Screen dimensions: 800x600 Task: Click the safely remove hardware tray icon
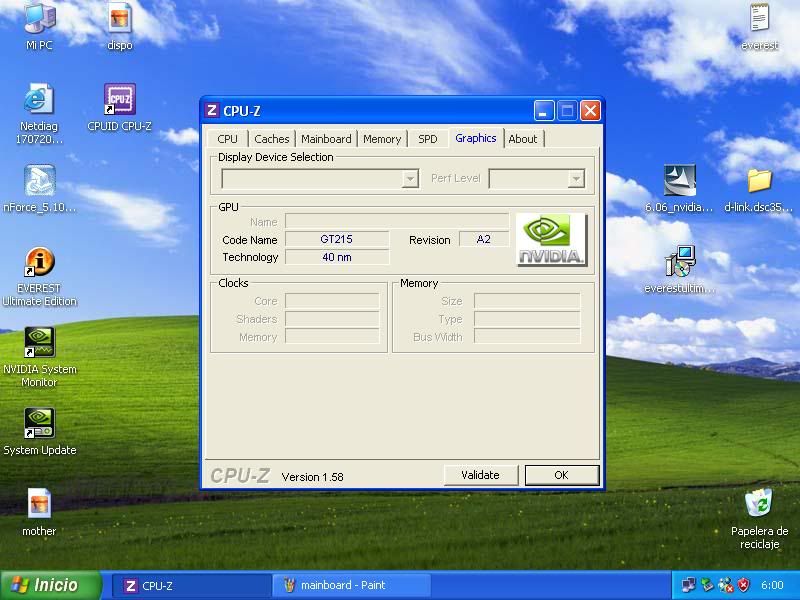tap(707, 585)
